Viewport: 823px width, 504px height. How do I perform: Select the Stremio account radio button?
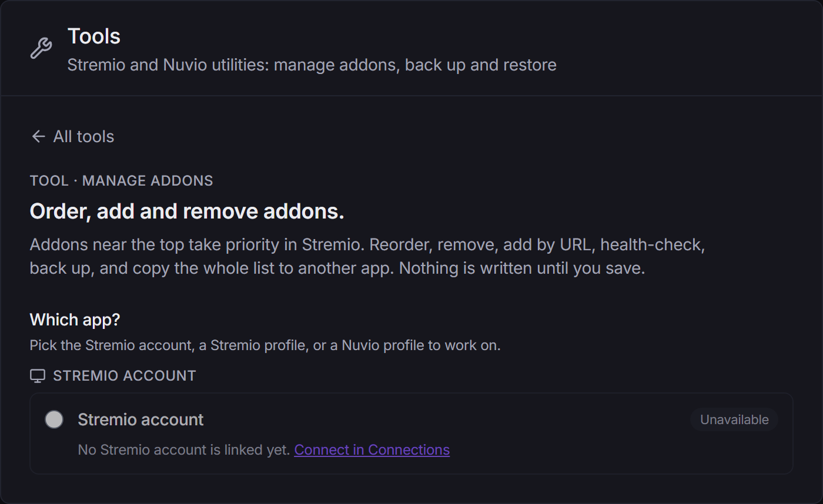(x=54, y=419)
